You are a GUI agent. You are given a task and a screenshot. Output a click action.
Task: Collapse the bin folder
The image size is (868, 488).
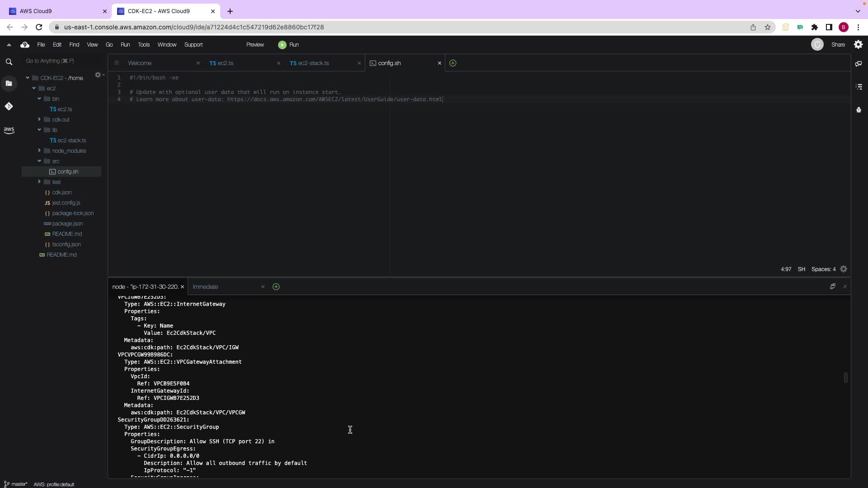pyautogui.click(x=39, y=99)
